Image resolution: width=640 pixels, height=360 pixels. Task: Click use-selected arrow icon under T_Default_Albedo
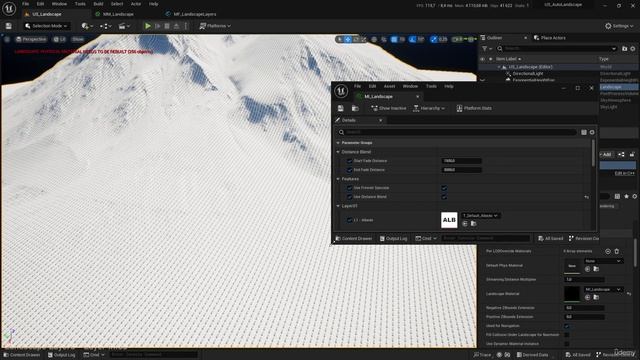pyautogui.click(x=465, y=223)
